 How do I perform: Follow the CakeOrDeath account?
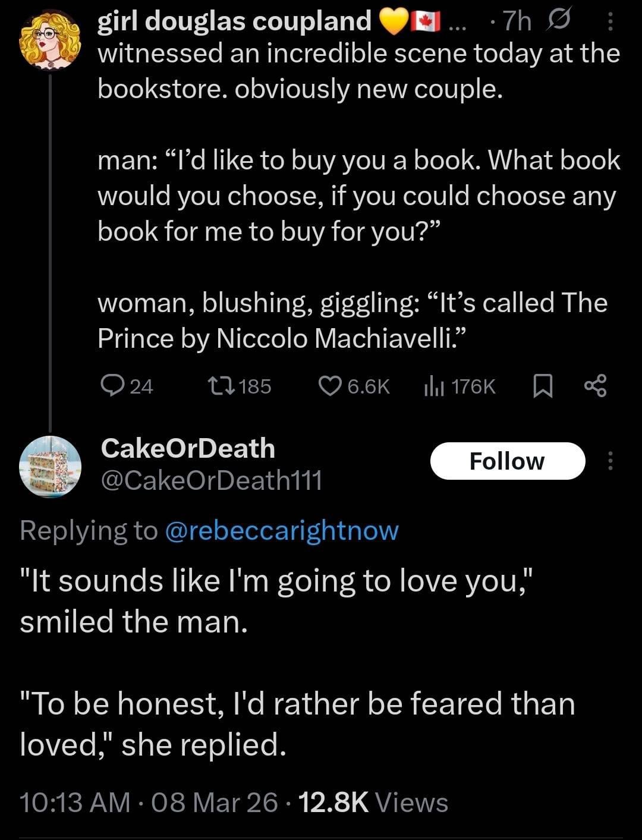507,461
